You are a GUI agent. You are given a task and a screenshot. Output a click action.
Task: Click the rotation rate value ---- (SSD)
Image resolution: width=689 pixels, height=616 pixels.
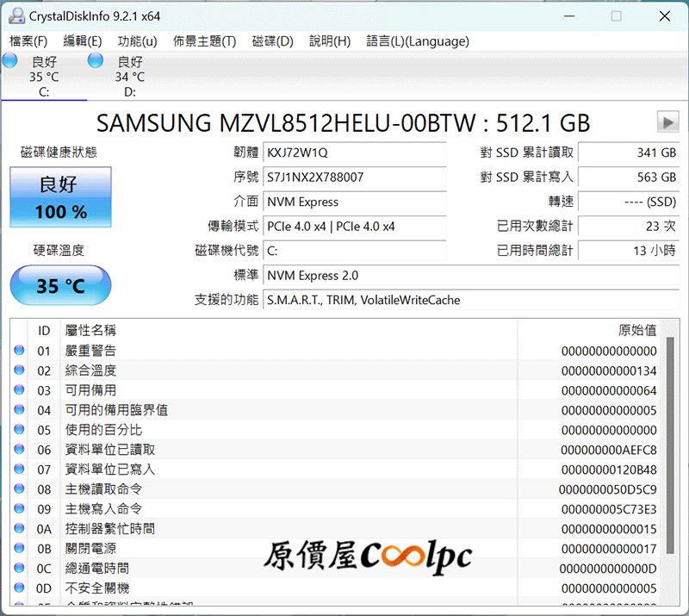click(x=629, y=202)
